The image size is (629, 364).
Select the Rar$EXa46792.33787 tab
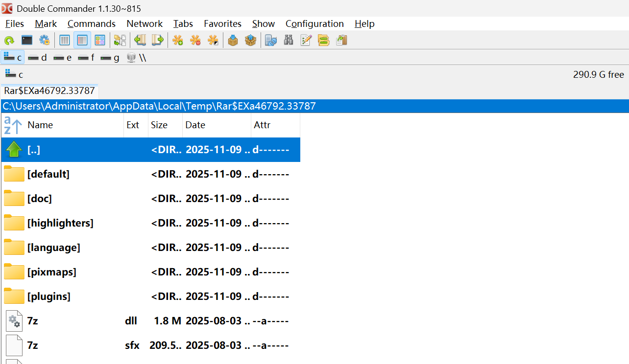tap(49, 91)
